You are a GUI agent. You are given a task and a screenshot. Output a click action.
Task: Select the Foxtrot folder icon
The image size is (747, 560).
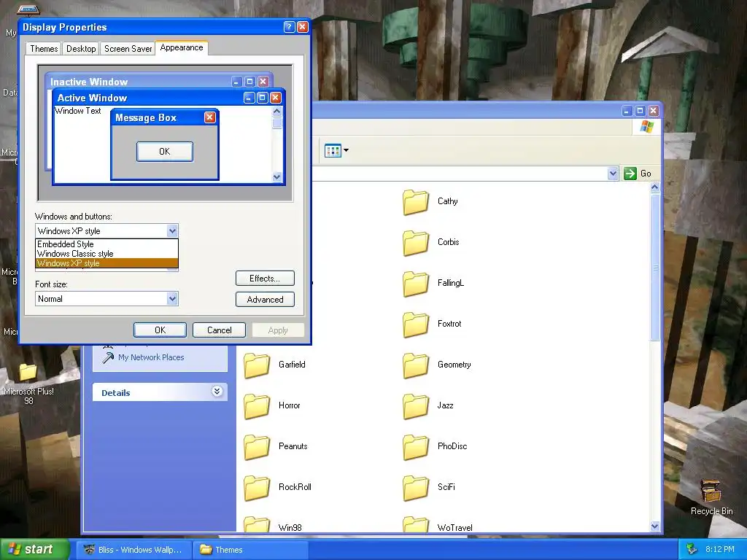(415, 324)
